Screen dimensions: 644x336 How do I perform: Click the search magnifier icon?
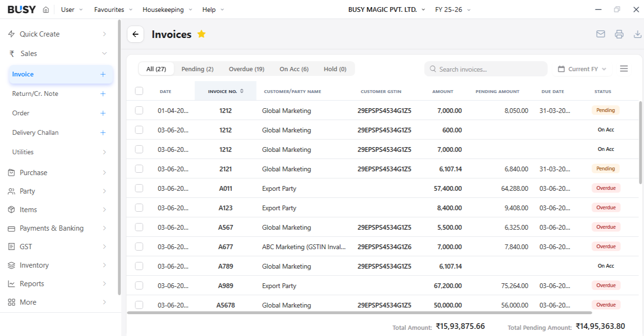(x=433, y=69)
